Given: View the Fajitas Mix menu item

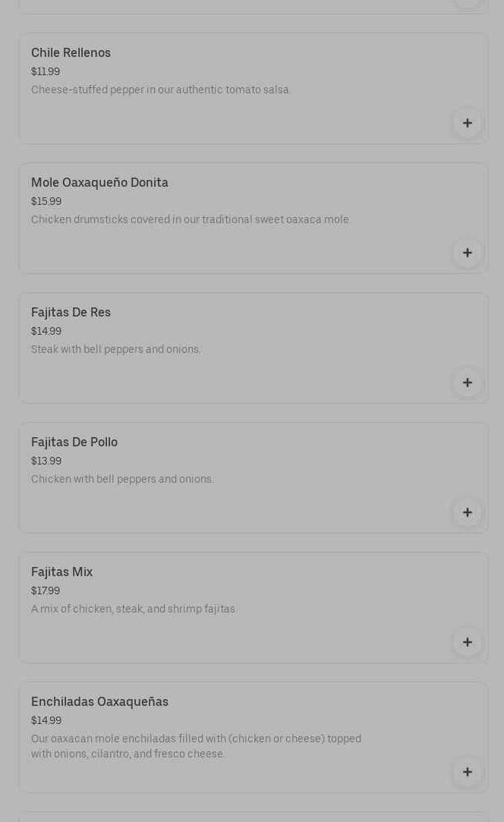Looking at the screenshot, I should coord(61,572).
